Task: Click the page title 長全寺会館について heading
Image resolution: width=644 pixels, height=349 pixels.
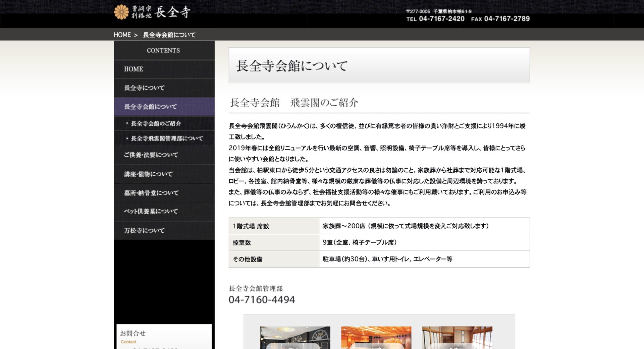Action: coord(292,66)
